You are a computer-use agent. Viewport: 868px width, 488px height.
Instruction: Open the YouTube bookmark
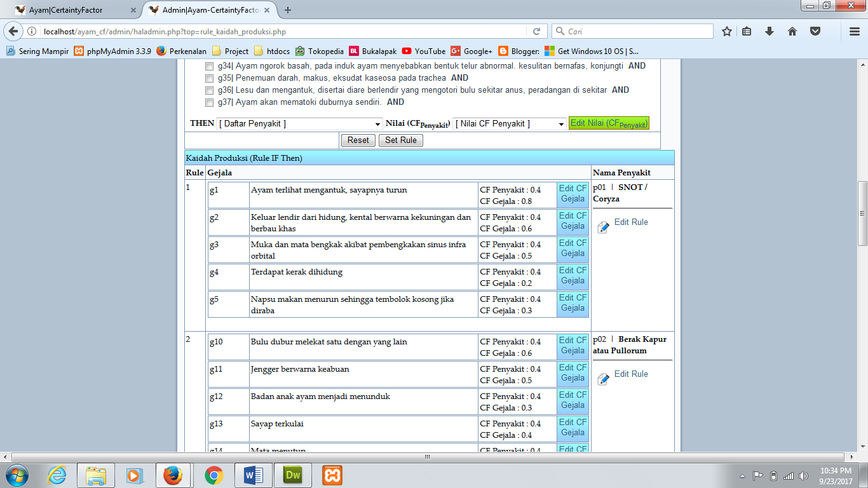(x=424, y=51)
